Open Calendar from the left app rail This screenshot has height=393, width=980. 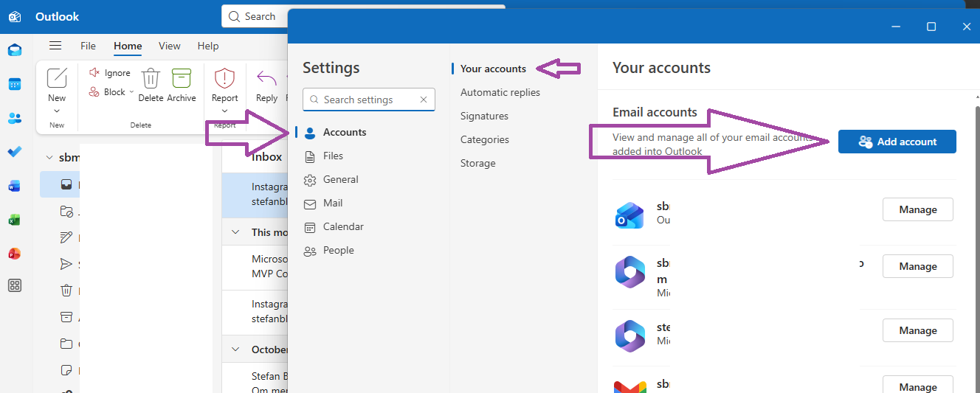coord(15,84)
